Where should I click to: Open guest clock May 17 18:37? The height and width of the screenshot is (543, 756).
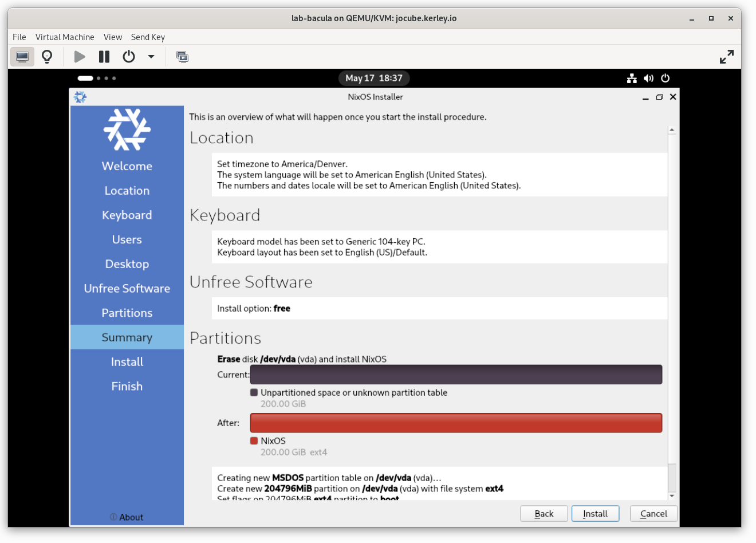tap(374, 78)
